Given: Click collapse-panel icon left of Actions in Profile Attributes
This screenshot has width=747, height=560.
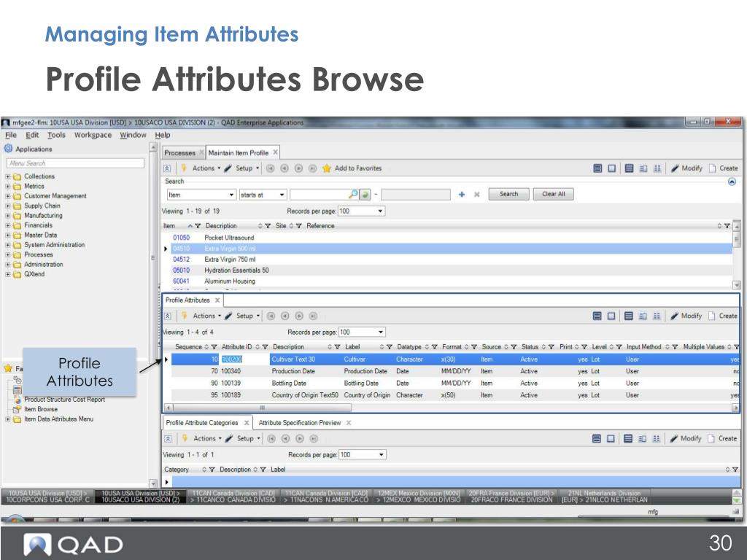Looking at the screenshot, I should pos(168,316).
